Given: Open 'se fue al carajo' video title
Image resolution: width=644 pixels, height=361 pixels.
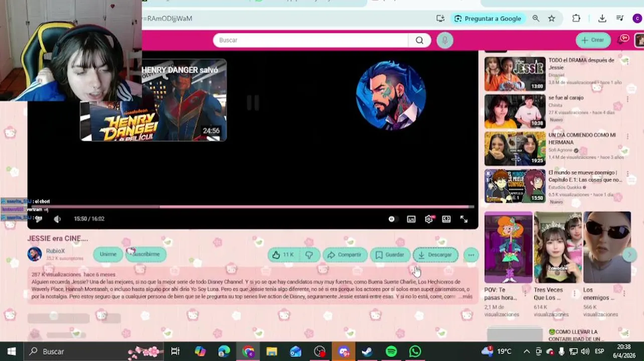Looking at the screenshot, I should 566,98.
